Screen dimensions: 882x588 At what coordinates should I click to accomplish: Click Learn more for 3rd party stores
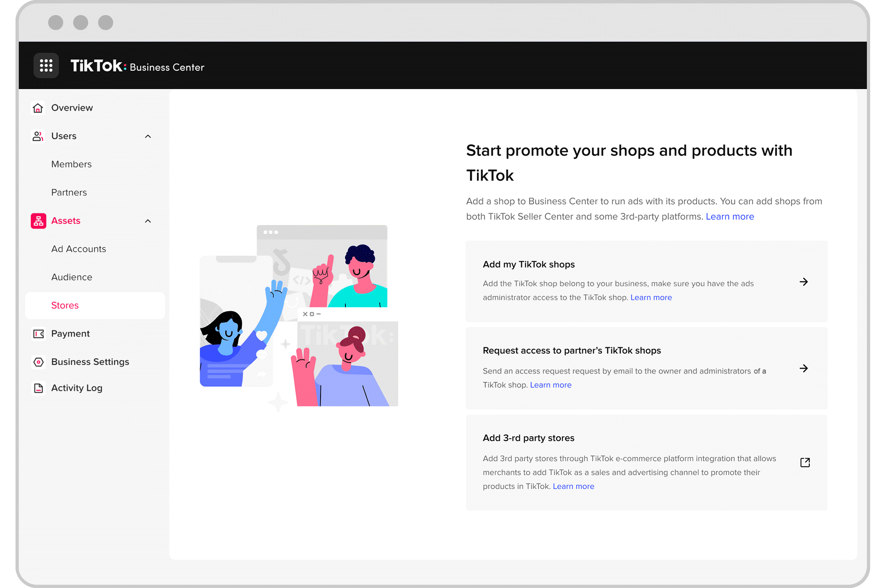[x=573, y=486]
